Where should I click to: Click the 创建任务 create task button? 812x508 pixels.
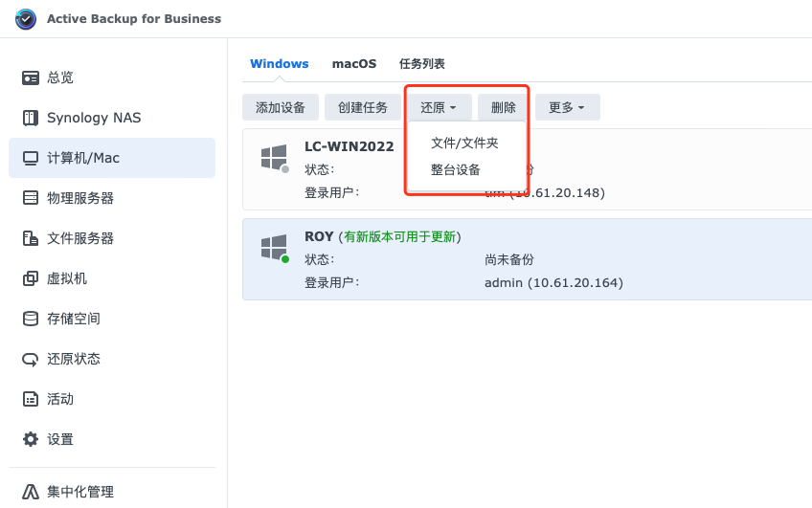(363, 107)
